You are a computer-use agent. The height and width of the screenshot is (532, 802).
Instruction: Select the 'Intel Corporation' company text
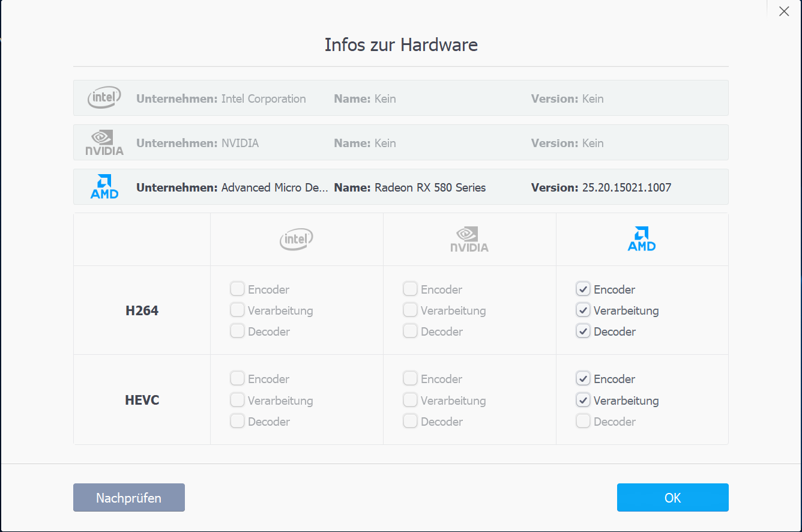click(x=264, y=98)
